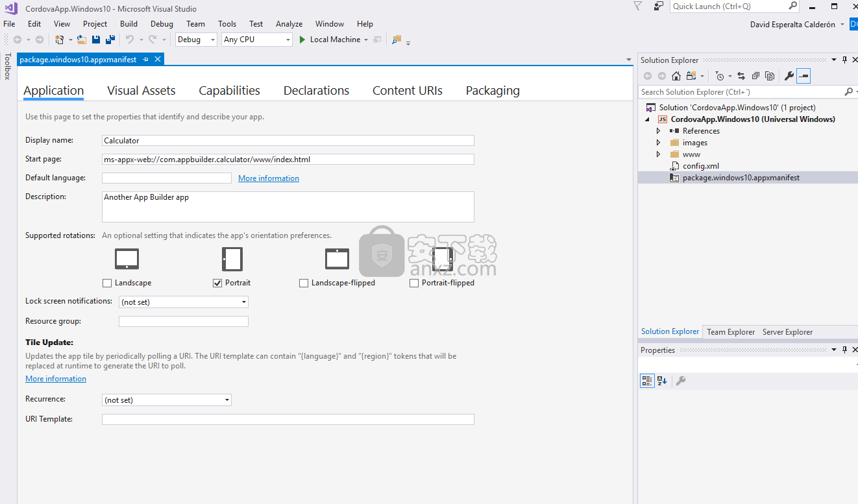Click the Visual Studio logo icon

[x=10, y=8]
